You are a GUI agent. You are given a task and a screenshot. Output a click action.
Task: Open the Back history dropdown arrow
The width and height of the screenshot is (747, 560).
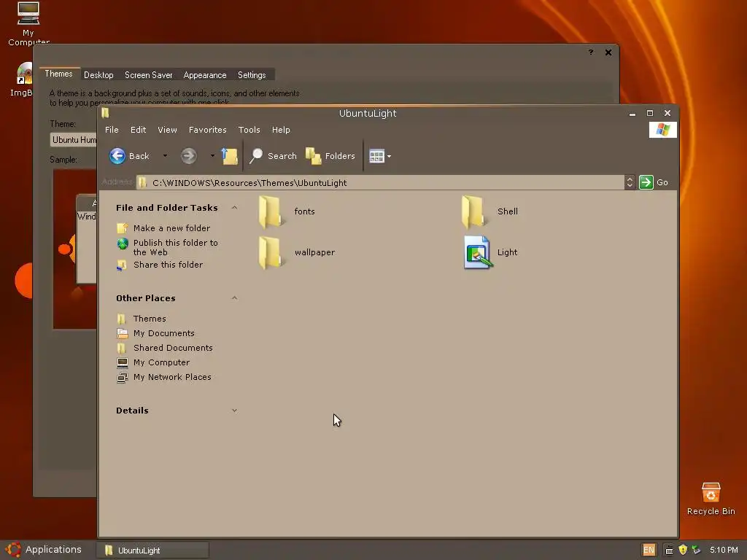[x=165, y=156]
